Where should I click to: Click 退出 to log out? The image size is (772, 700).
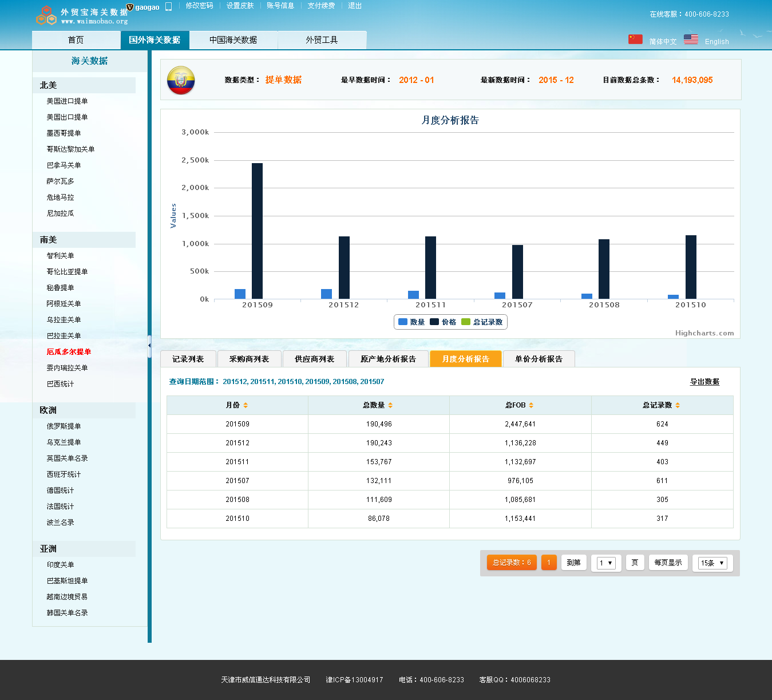pos(355,6)
